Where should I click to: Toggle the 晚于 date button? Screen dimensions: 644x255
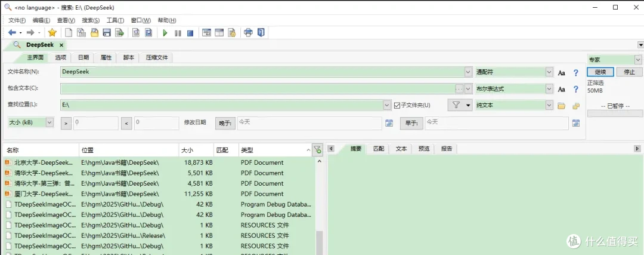tap(225, 123)
